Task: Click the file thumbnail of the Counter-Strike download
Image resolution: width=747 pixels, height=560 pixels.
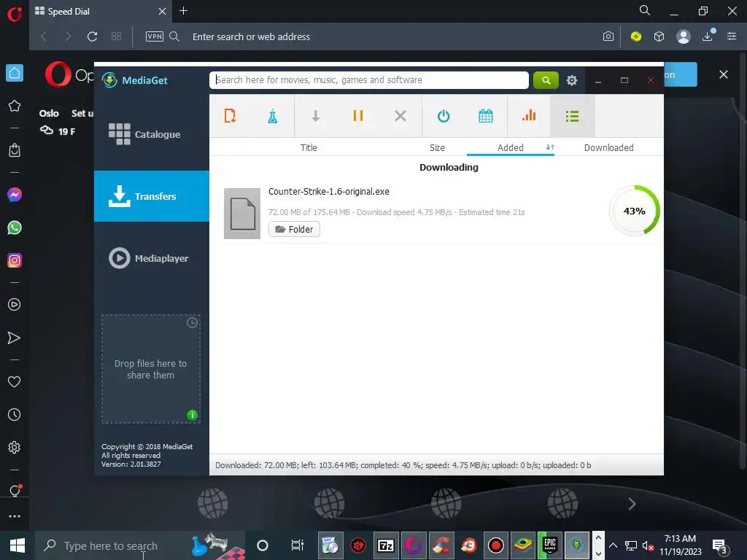Action: coord(242,214)
